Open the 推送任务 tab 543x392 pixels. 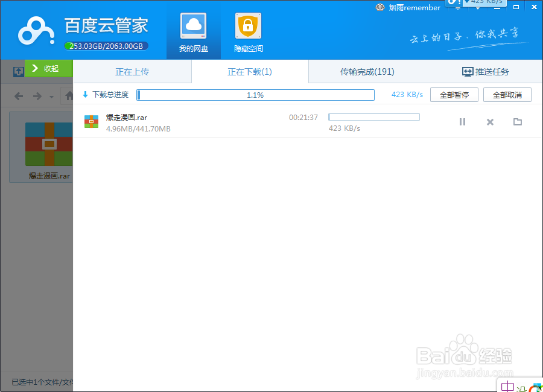pos(486,72)
